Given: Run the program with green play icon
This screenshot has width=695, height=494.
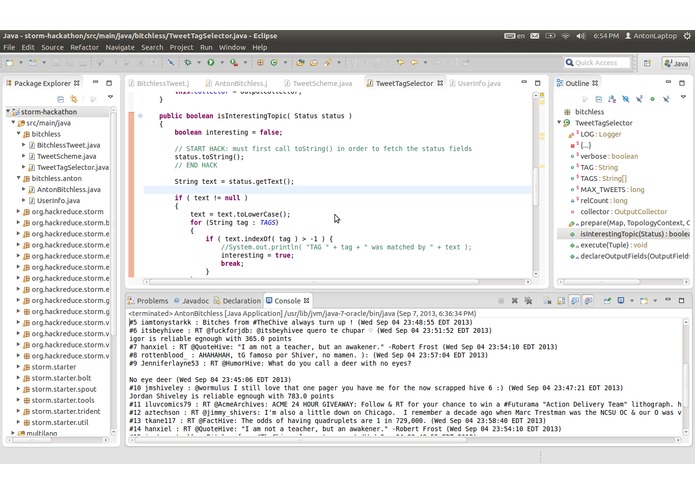Looking at the screenshot, I should coord(211,63).
